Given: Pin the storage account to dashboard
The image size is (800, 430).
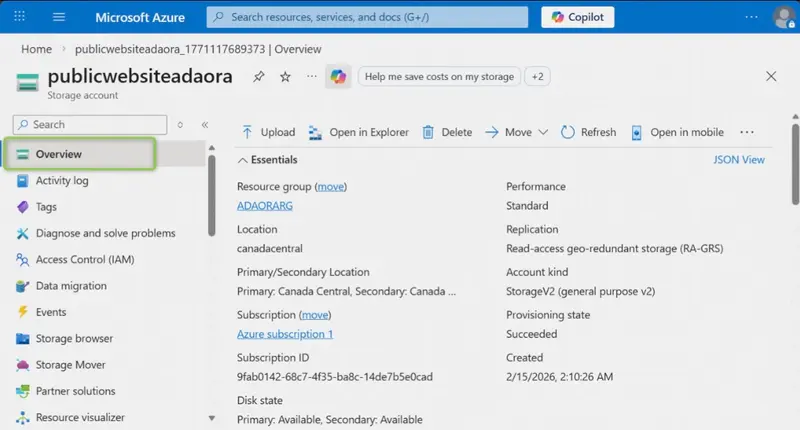Looking at the screenshot, I should [x=259, y=77].
